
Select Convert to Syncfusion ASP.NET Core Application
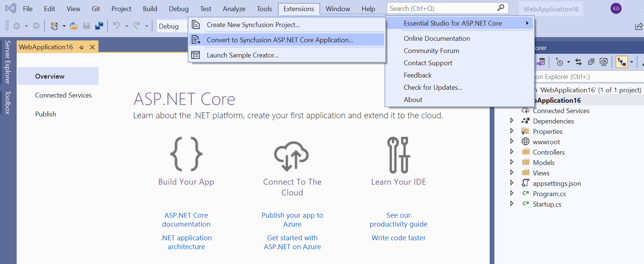[286, 40]
